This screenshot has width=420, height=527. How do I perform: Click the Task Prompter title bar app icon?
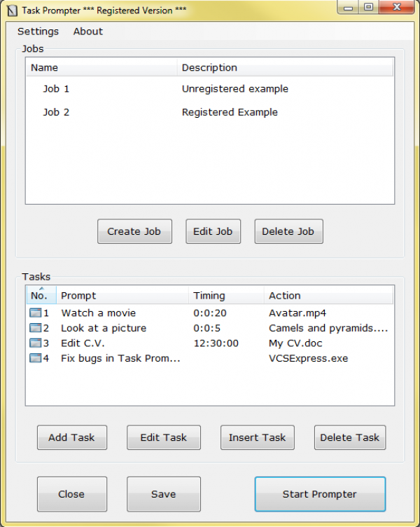[11, 11]
